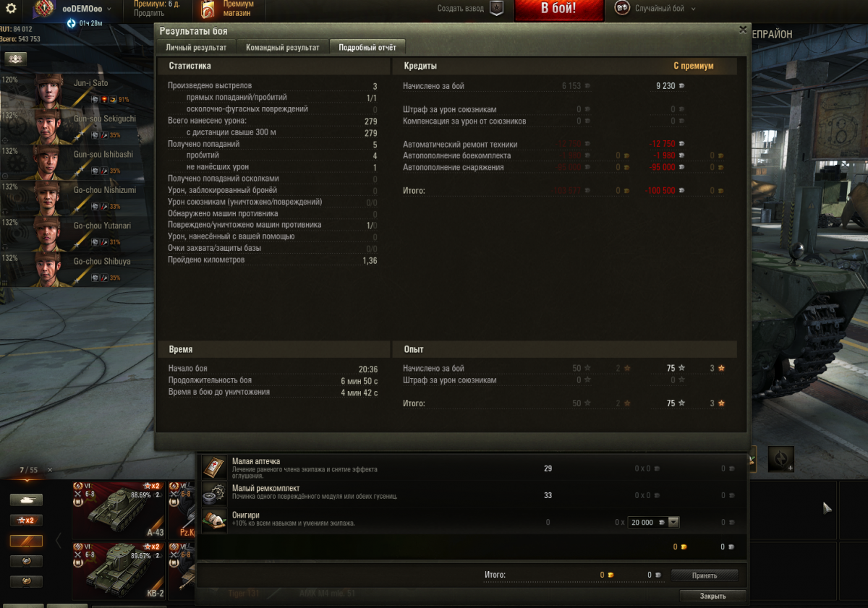The image size is (868, 608).
Task: Open the Премиум магазин shop icon
Action: point(208,9)
